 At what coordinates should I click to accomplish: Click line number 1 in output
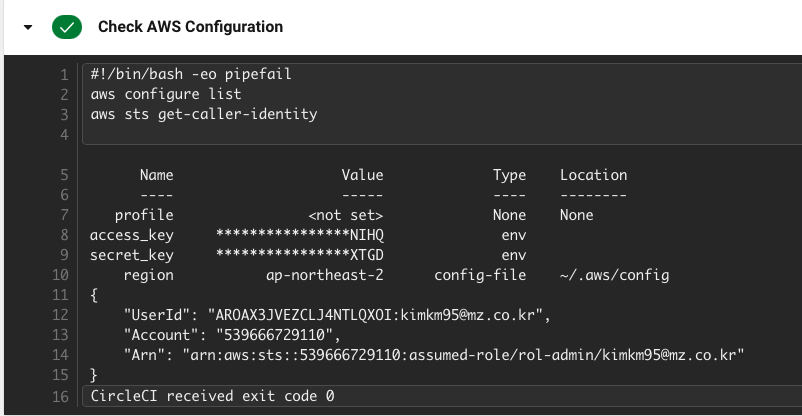pyautogui.click(x=64, y=75)
